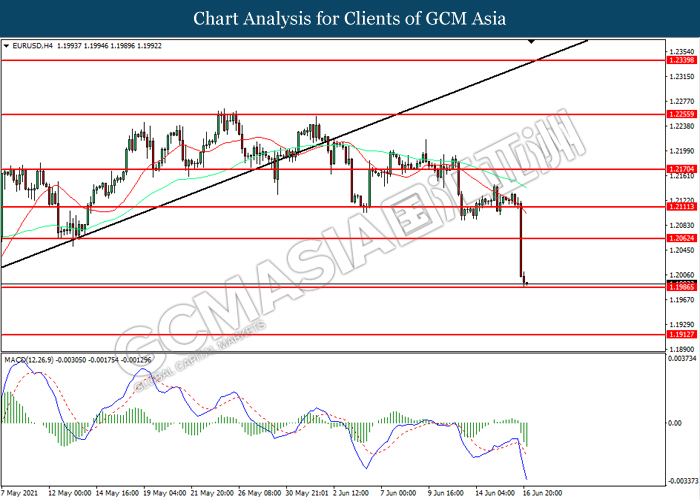Click the small triangle beside EURUSD,H4
Image resolution: width=700 pixels, height=500 pixels.
6,46
